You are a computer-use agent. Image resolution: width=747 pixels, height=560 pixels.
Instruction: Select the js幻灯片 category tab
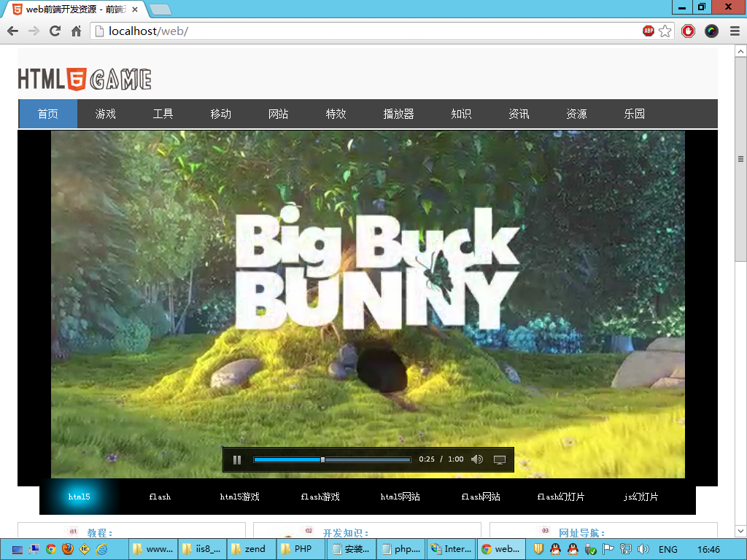(x=640, y=497)
